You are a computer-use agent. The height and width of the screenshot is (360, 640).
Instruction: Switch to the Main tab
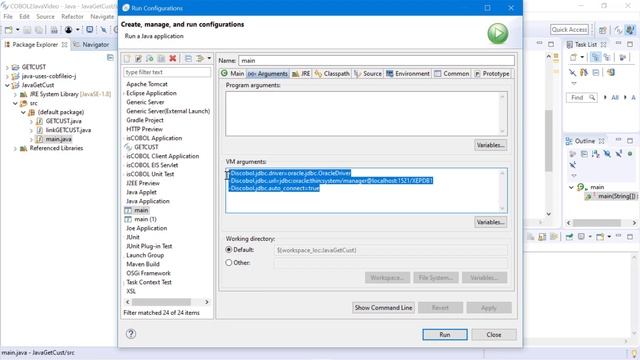pyautogui.click(x=232, y=73)
